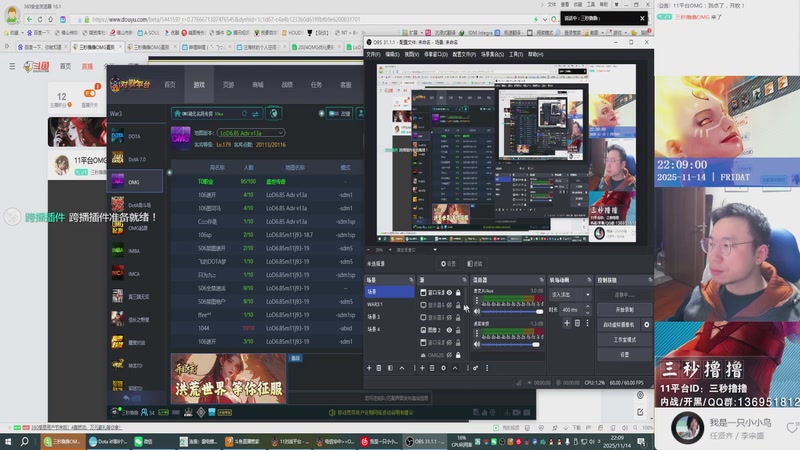Open Windows Start button on taskbar
The image size is (800, 450).
(8, 442)
